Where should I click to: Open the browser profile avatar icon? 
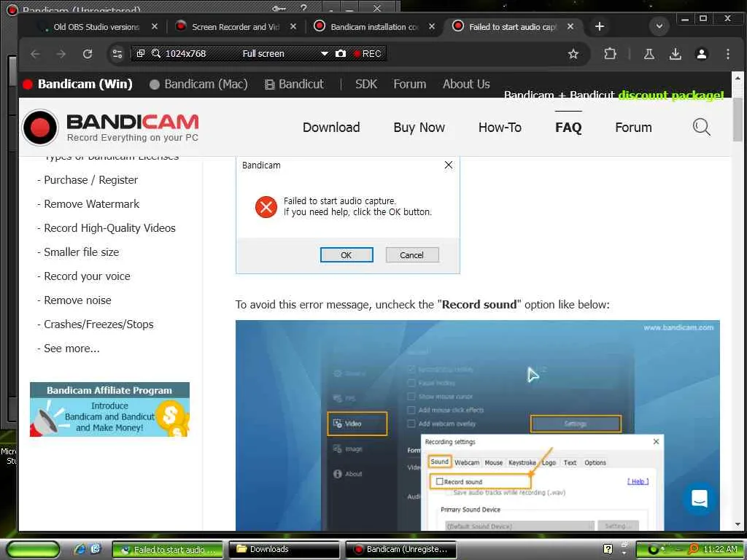[701, 54]
